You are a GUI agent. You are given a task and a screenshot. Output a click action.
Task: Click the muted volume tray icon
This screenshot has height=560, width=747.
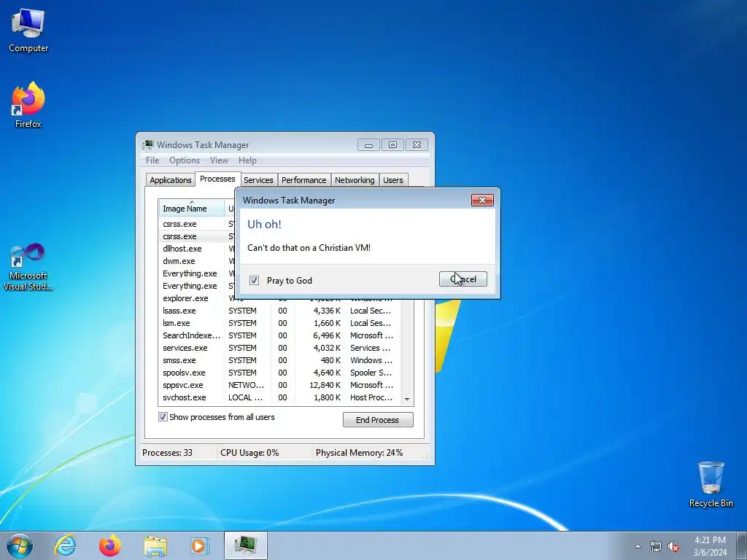pyautogui.click(x=673, y=547)
